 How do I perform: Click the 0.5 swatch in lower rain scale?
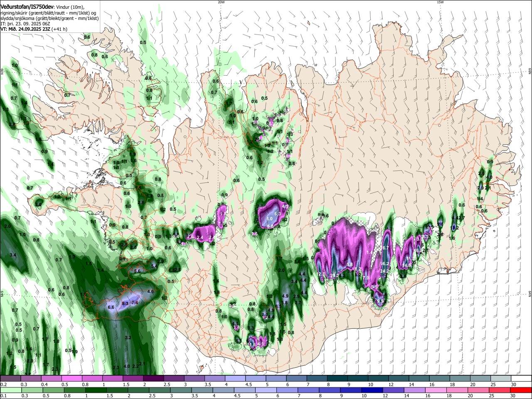click(x=53, y=390)
